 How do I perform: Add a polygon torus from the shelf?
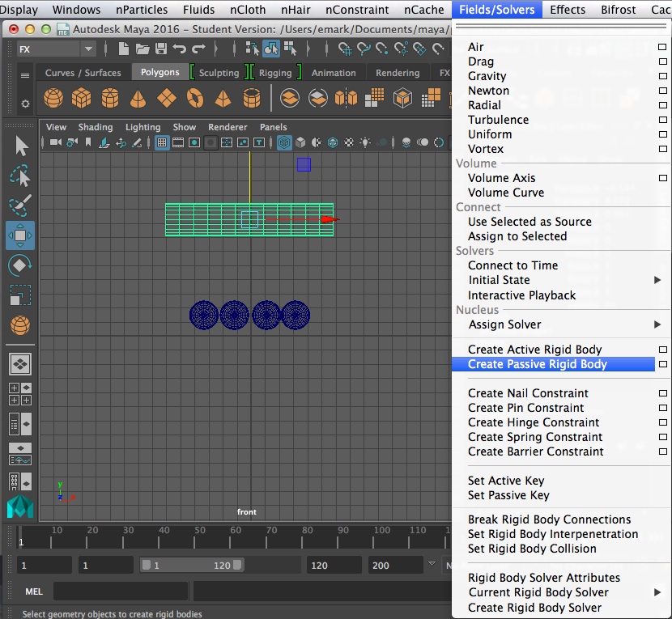pyautogui.click(x=194, y=99)
